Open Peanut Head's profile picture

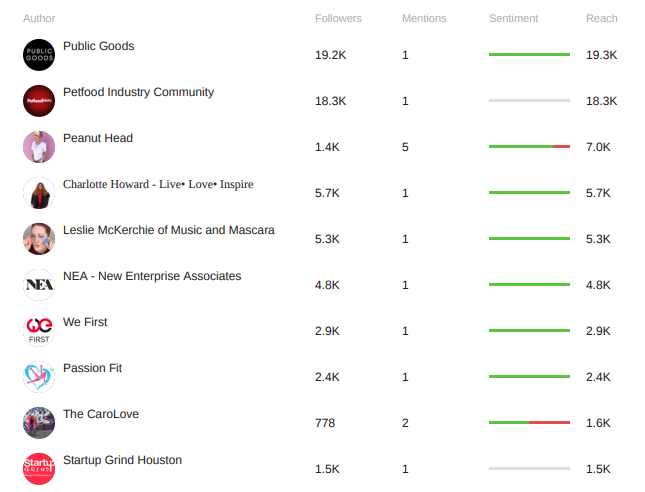pos(39,147)
